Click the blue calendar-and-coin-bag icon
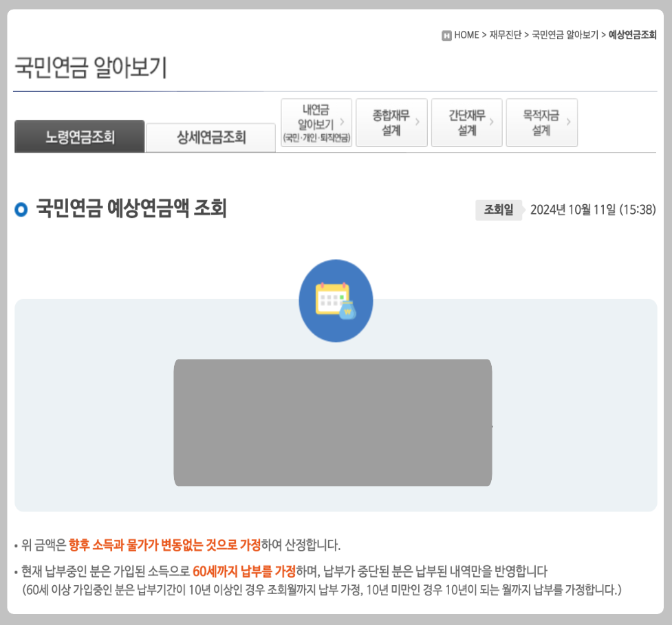672x625 pixels. click(x=336, y=300)
